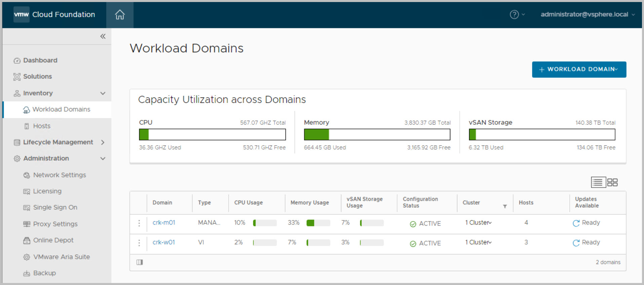644x285 pixels.
Task: Open Dashboard in the sidebar
Action: [40, 60]
